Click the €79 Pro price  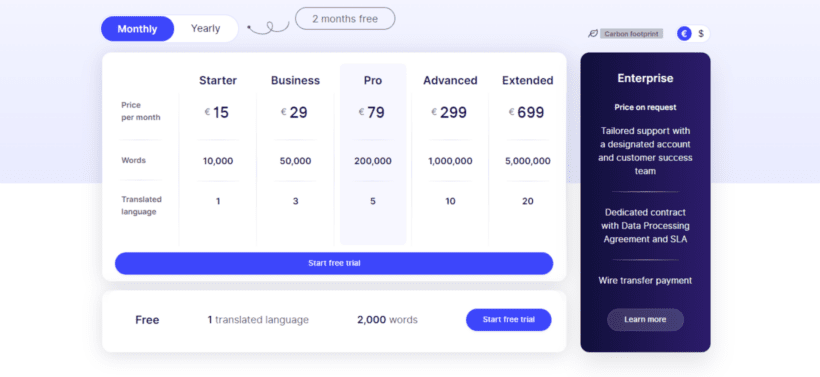tap(372, 112)
